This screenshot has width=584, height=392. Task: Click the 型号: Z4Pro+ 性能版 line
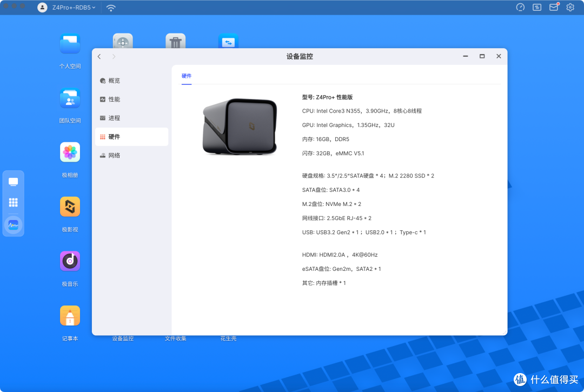point(327,97)
